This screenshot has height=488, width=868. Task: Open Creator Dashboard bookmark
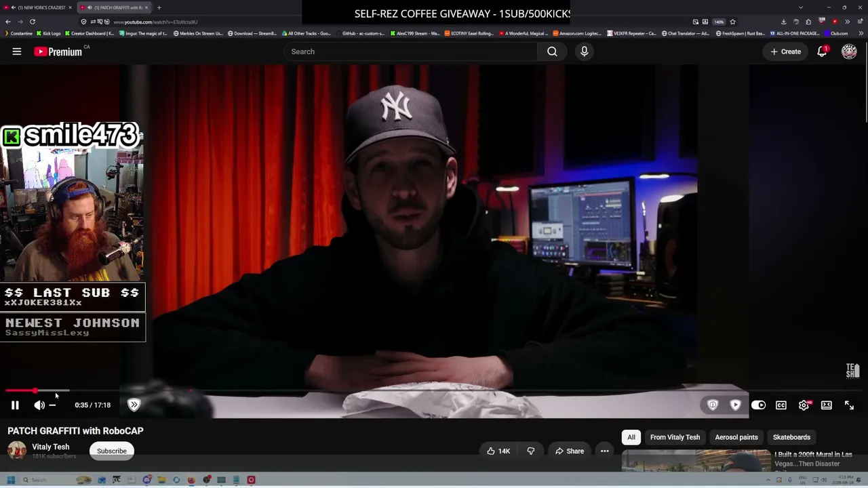(89, 33)
